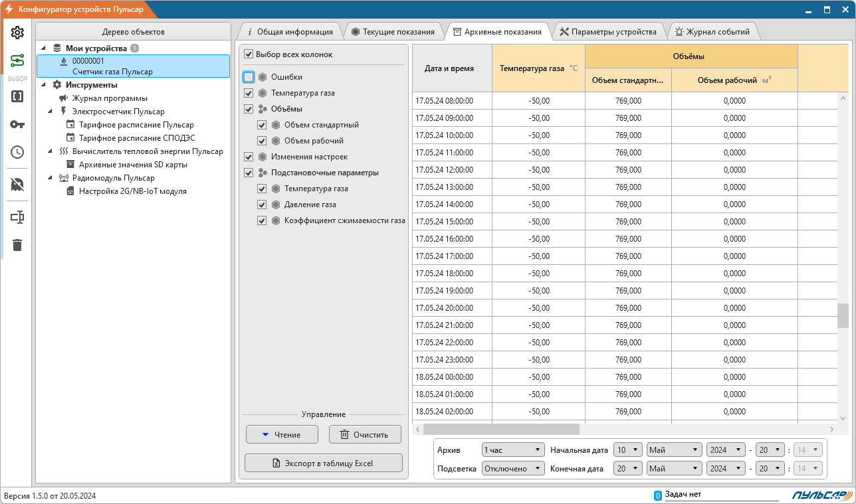Toggle Подстановочные параметры checkbox
856x504 pixels.
(x=249, y=173)
